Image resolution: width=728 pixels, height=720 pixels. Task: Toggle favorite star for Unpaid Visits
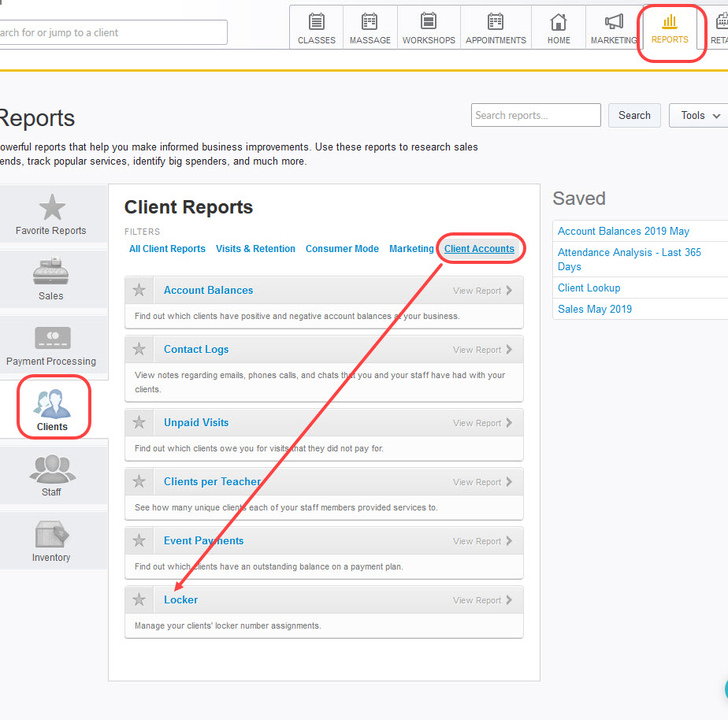point(139,423)
